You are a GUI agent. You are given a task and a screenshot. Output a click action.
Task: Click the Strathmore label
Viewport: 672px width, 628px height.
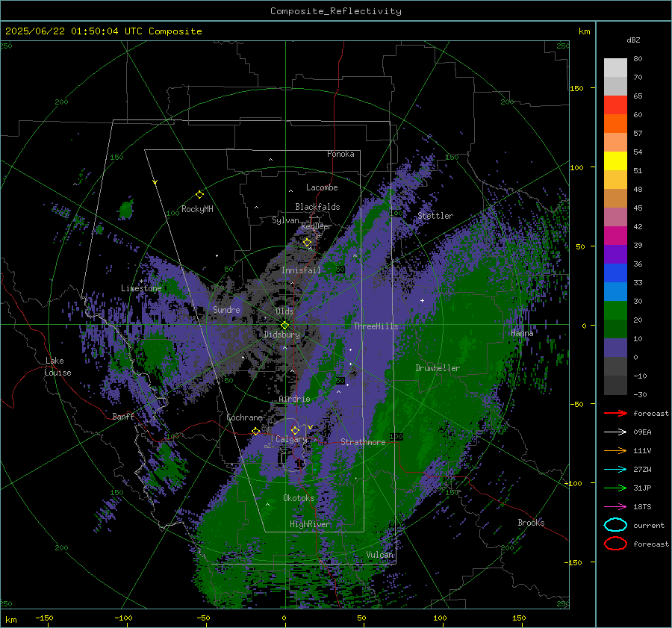[x=363, y=442]
